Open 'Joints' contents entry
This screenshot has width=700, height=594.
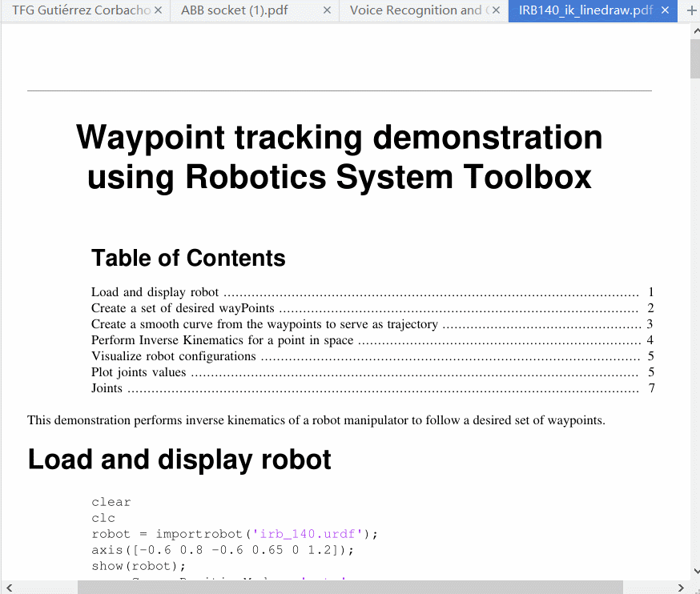click(372, 388)
